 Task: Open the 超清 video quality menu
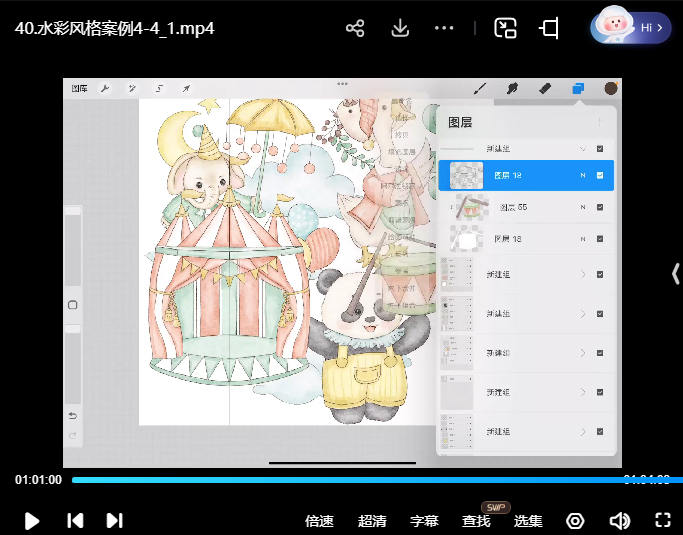point(372,521)
